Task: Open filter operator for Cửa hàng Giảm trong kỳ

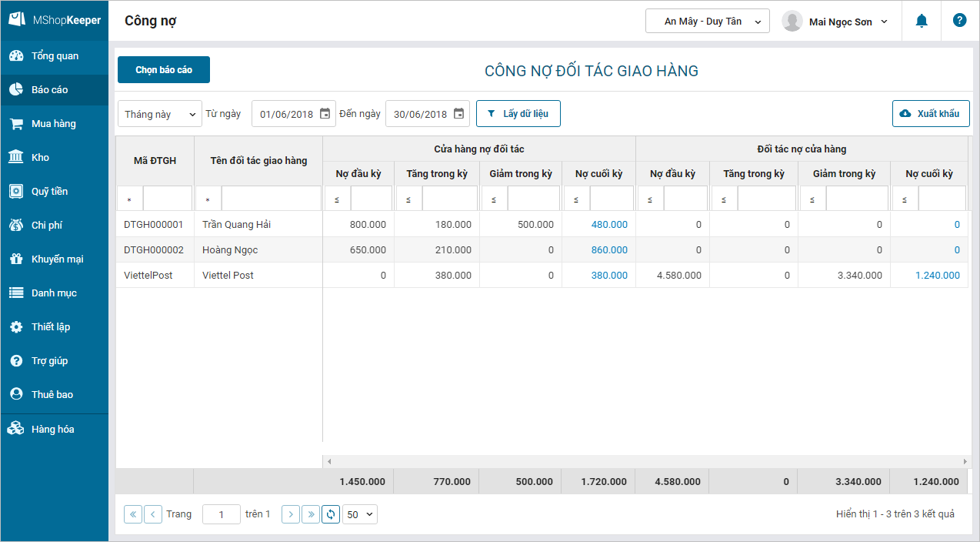Action: click(x=495, y=199)
